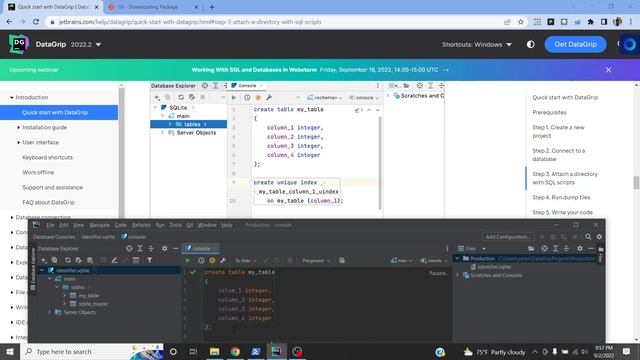640x360 pixels.
Task: Click the Edit pencil icon in DataGrip Database Explorer toolbar
Action: (115, 260)
